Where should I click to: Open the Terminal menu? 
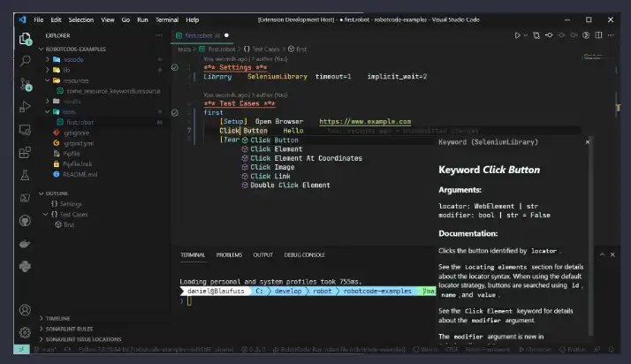click(x=167, y=19)
